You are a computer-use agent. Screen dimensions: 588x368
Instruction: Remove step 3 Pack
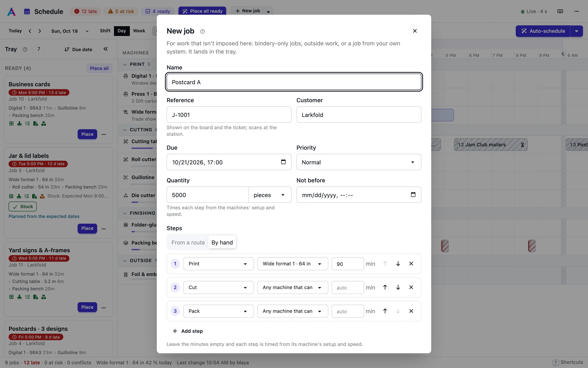(x=411, y=311)
